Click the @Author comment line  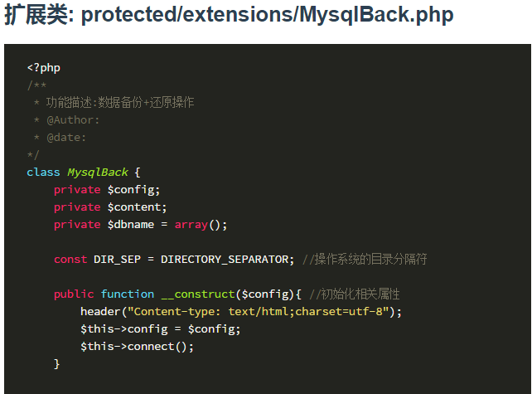point(66,120)
